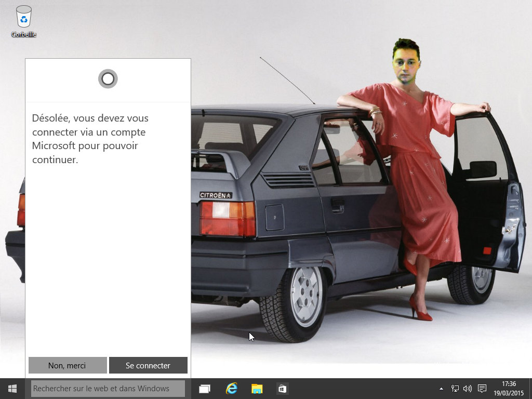
Task: Click the Citroën badge on the wallpaper car
Action: pyautogui.click(x=216, y=195)
